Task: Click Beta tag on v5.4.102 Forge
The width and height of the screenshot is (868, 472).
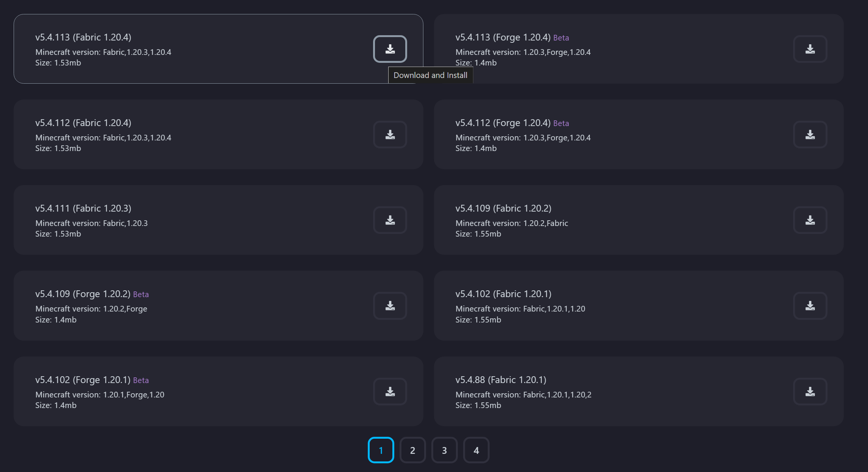Action: point(141,380)
